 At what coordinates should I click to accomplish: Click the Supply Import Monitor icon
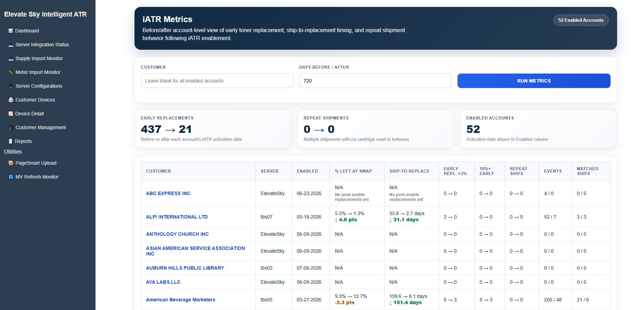pos(11,58)
